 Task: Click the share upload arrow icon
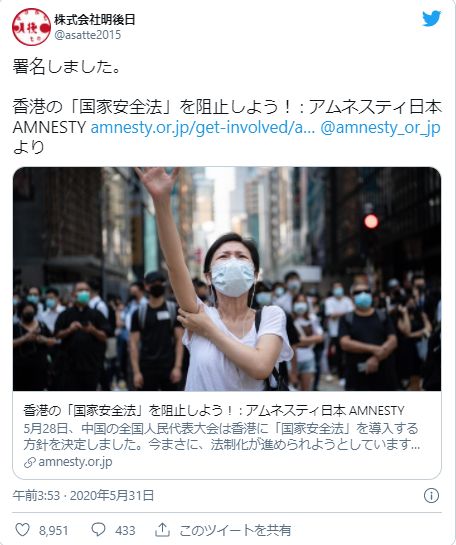pos(162,529)
